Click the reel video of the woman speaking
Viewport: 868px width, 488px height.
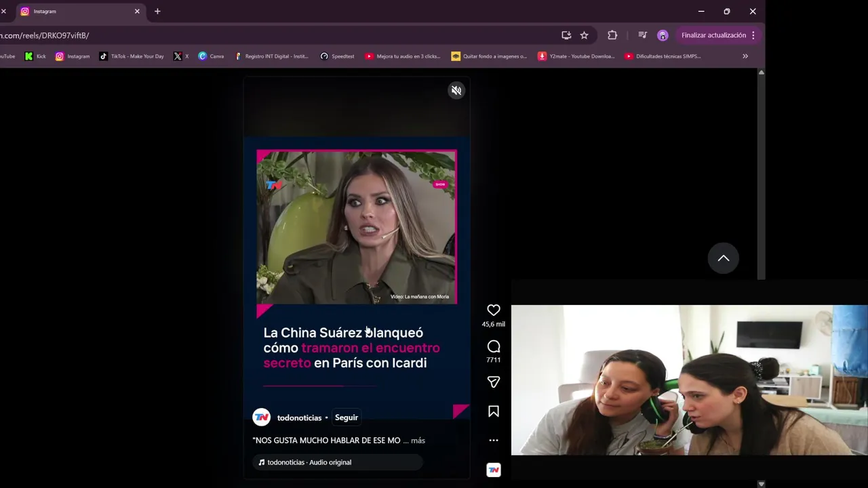357,227
